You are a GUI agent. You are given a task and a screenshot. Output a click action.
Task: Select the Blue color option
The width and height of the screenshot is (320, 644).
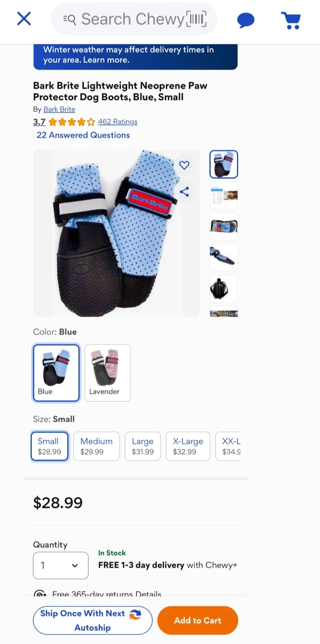[56, 373]
